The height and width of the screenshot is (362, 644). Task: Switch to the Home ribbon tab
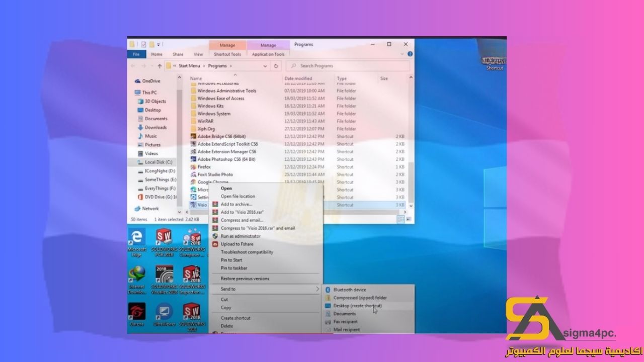(x=157, y=54)
